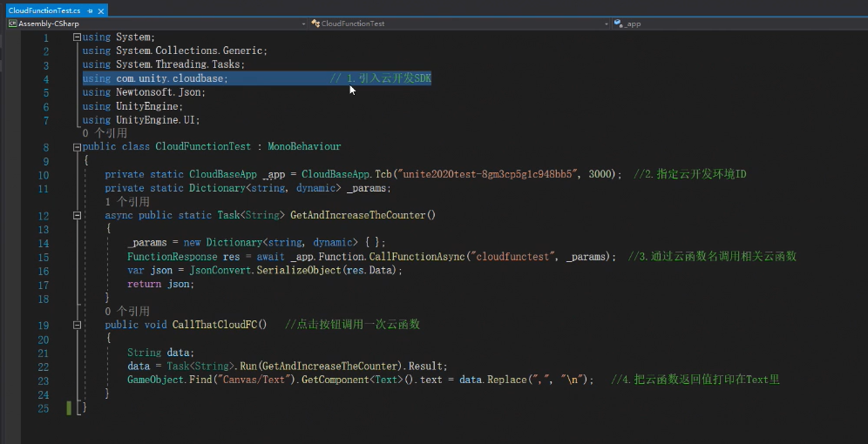Click 'UnityEngine.UI' on line 7
The image size is (868, 444).
tap(155, 120)
